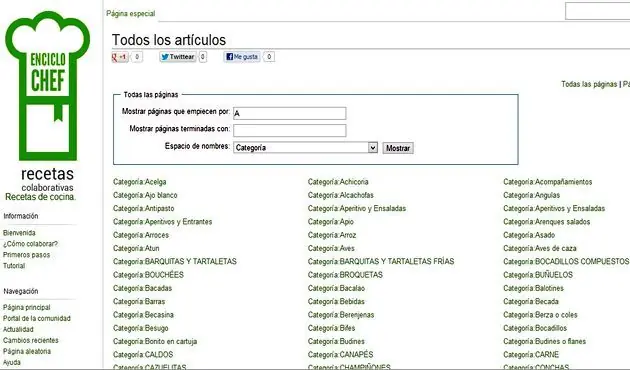Viewport: 630px width, 370px height.
Task: Click the Google +1 button
Action: pos(120,57)
